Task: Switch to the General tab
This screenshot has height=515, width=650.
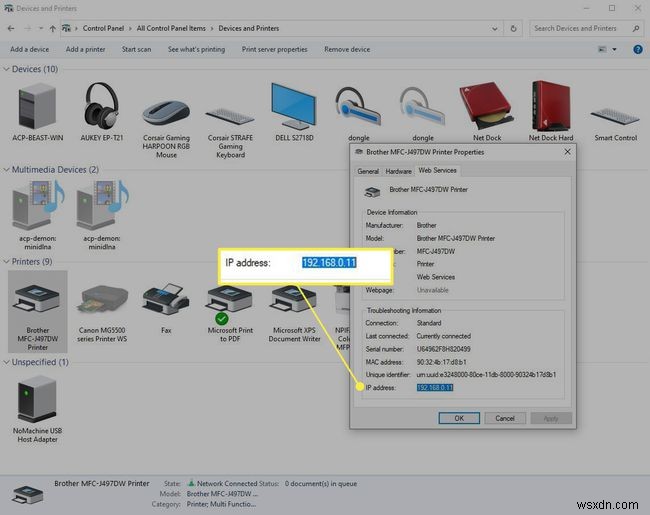Action: click(x=368, y=171)
